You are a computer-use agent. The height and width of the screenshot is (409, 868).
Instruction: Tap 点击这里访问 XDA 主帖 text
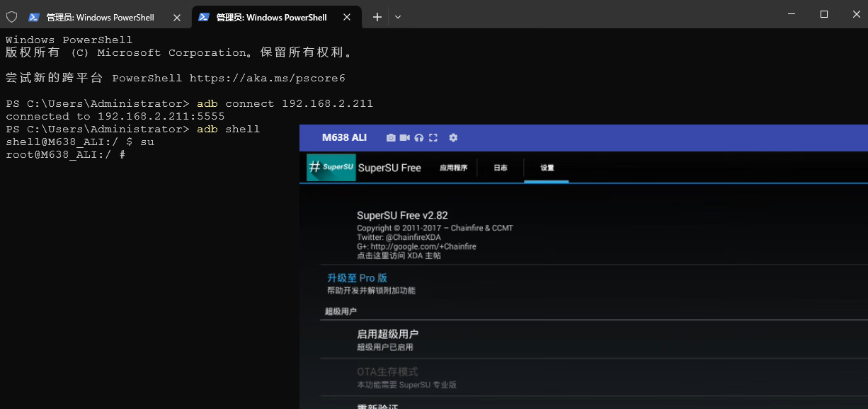[x=399, y=255]
